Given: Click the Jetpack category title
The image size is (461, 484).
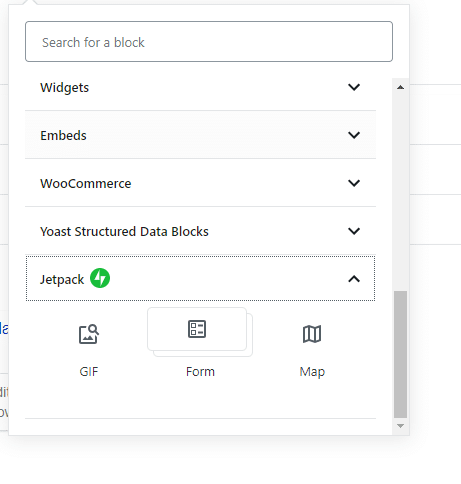Looking at the screenshot, I should pyautogui.click(x=62, y=280).
